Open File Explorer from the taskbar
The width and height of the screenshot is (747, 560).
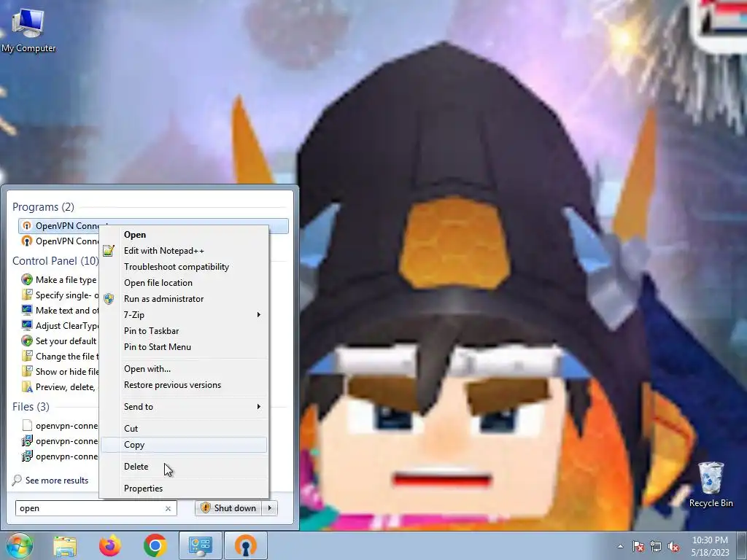[65, 545]
